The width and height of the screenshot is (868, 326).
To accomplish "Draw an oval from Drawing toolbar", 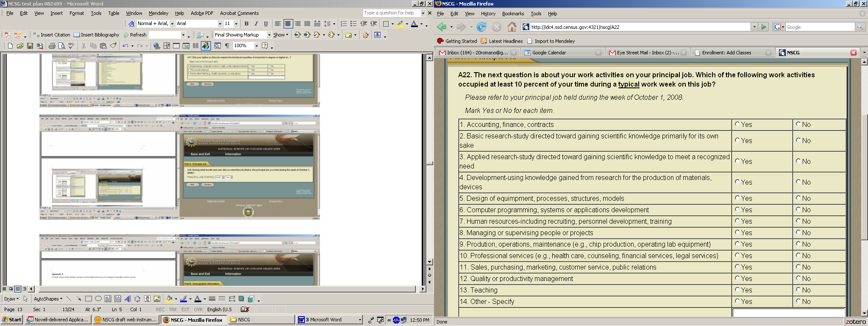I will (98, 299).
